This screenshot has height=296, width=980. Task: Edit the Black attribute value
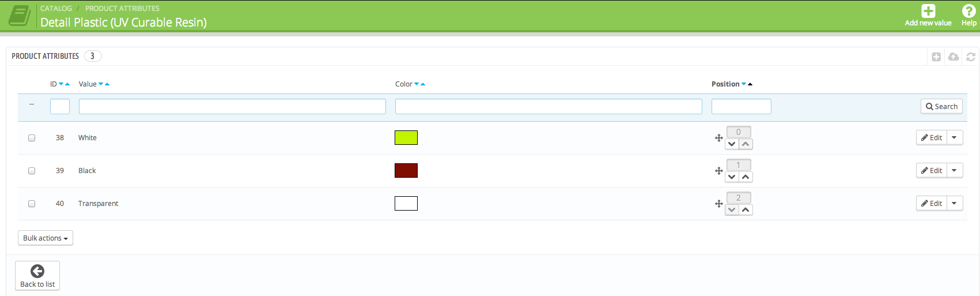pyautogui.click(x=932, y=171)
